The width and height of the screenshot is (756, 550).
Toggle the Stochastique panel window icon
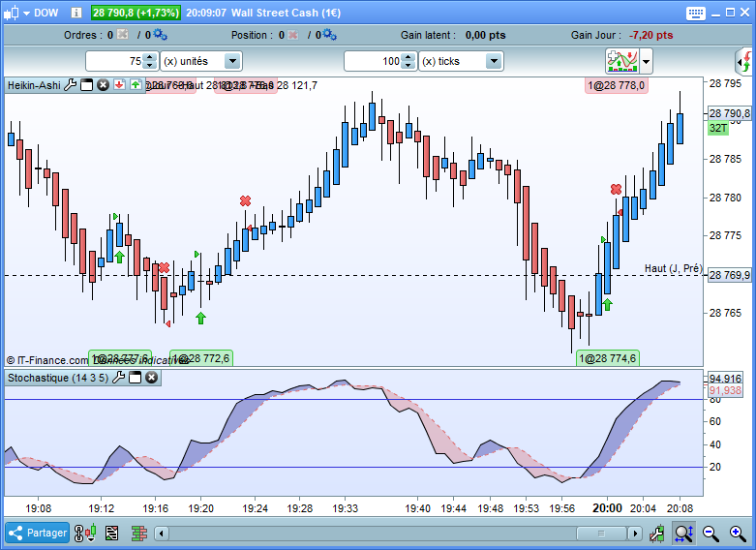coord(135,378)
